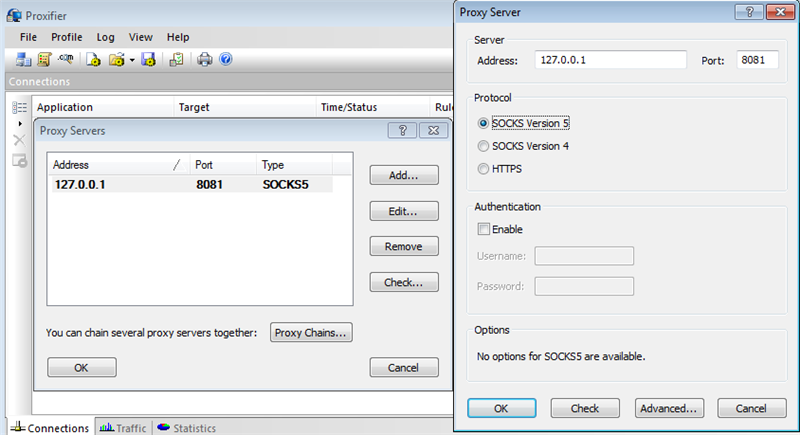Click Remove in Proxy Servers dialog

pos(404,246)
